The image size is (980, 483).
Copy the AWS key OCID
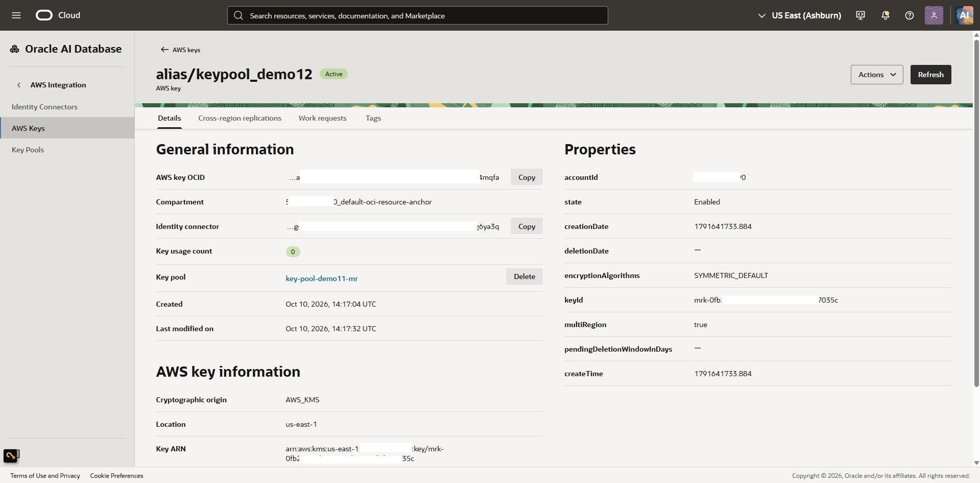(527, 177)
